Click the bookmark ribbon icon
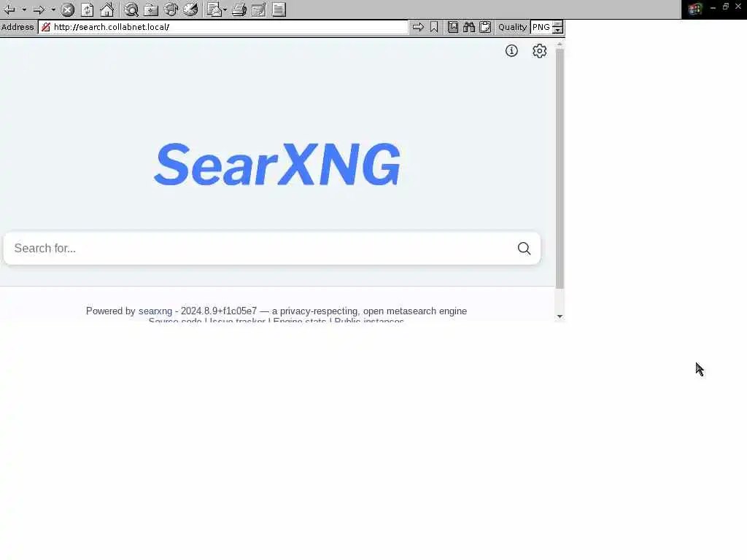The width and height of the screenshot is (747, 560). (x=434, y=27)
